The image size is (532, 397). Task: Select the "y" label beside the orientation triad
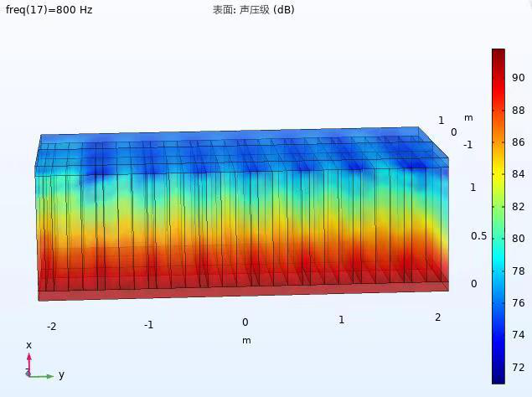pyautogui.click(x=61, y=374)
